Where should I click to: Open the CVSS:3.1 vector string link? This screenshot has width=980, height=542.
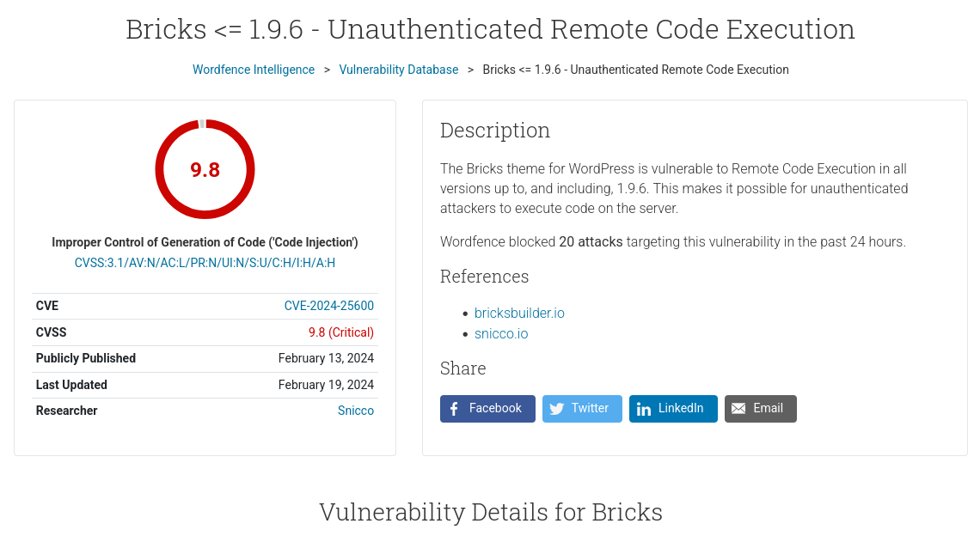(205, 263)
